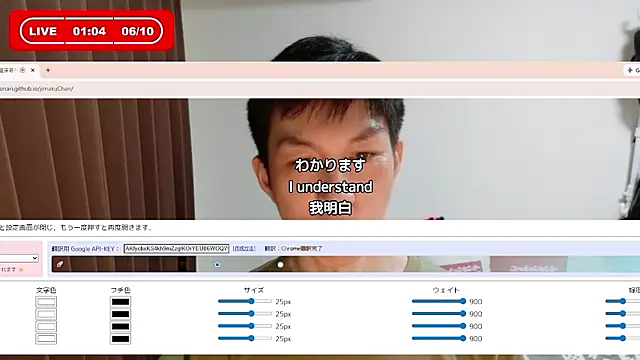Screen dimensions: 640x360
Task: Click the サイズ column heading
Action: (x=254, y=290)
